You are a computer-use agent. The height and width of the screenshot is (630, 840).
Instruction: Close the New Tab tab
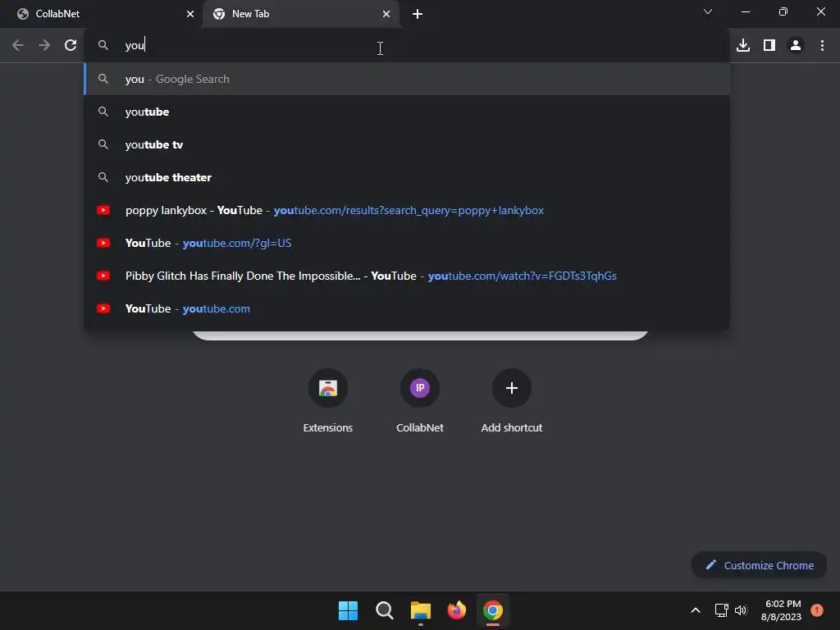[x=386, y=14]
